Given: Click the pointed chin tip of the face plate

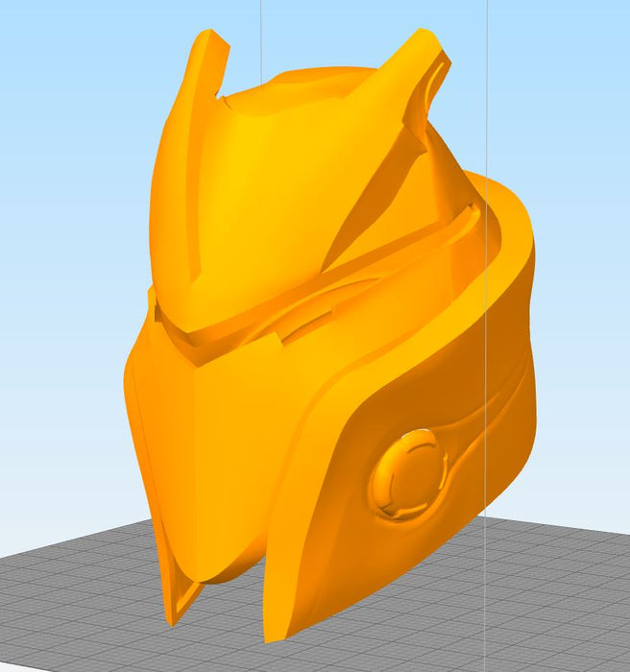Looking at the screenshot, I should 182,603.
